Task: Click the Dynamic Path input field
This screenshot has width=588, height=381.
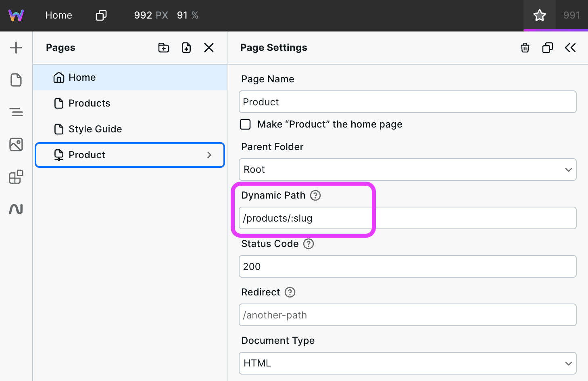Action: coord(407,218)
